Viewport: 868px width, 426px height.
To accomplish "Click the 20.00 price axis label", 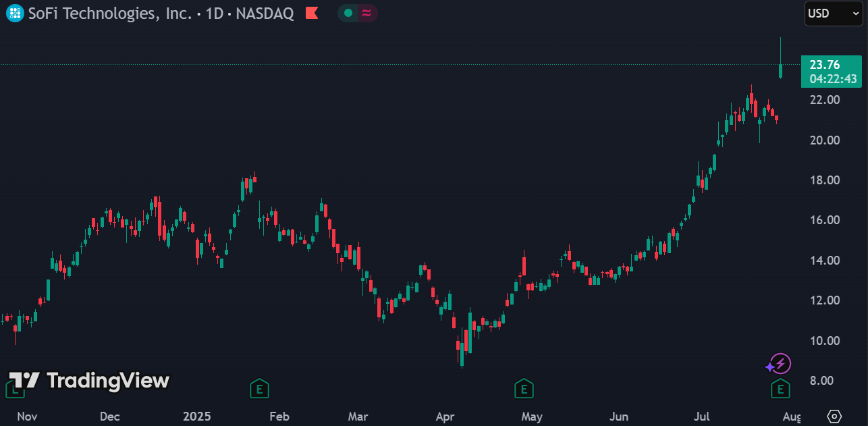I will point(825,140).
